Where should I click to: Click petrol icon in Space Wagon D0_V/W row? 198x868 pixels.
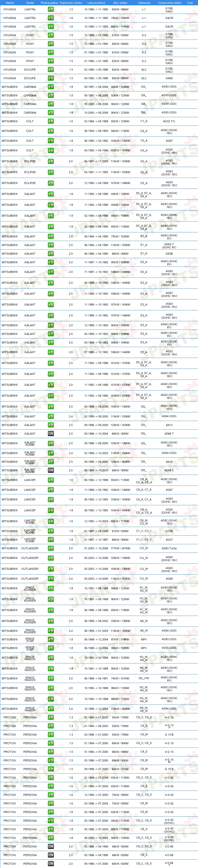[51, 679]
